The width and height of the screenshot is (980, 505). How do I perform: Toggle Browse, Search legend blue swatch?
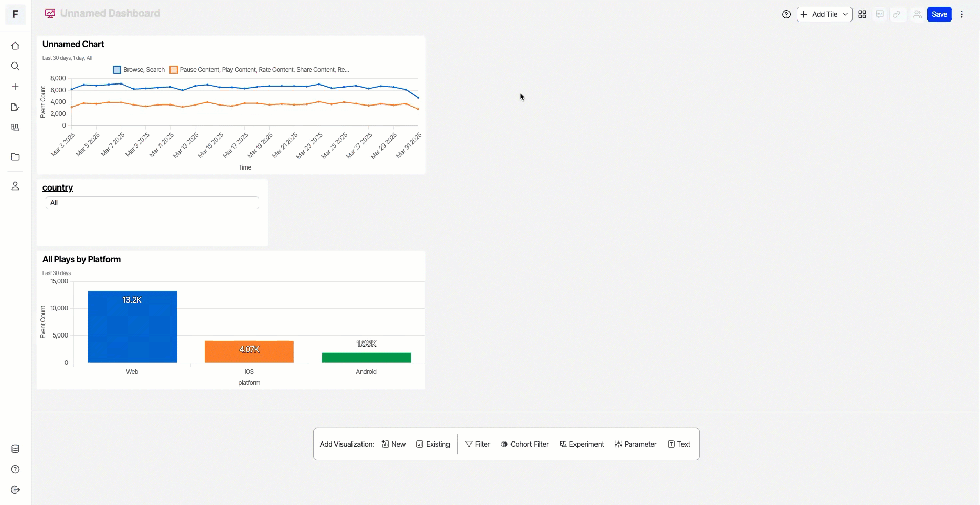tap(117, 70)
